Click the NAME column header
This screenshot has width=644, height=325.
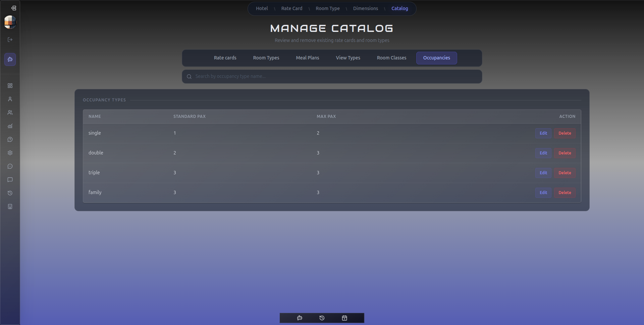(x=95, y=117)
